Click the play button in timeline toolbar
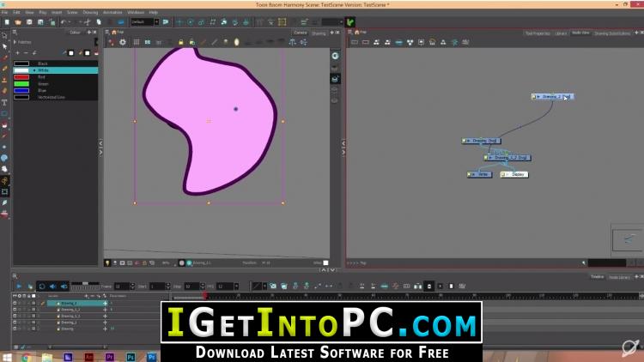Screen dimensions: 644x362 (19, 286)
